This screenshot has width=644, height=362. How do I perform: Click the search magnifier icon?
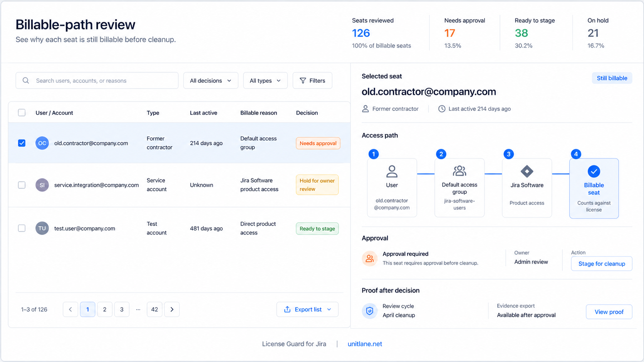pos(26,80)
